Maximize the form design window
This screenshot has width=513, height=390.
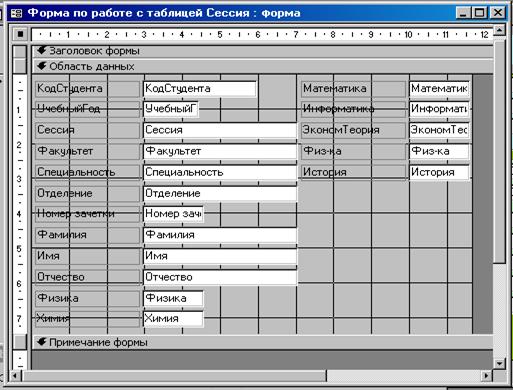479,13
